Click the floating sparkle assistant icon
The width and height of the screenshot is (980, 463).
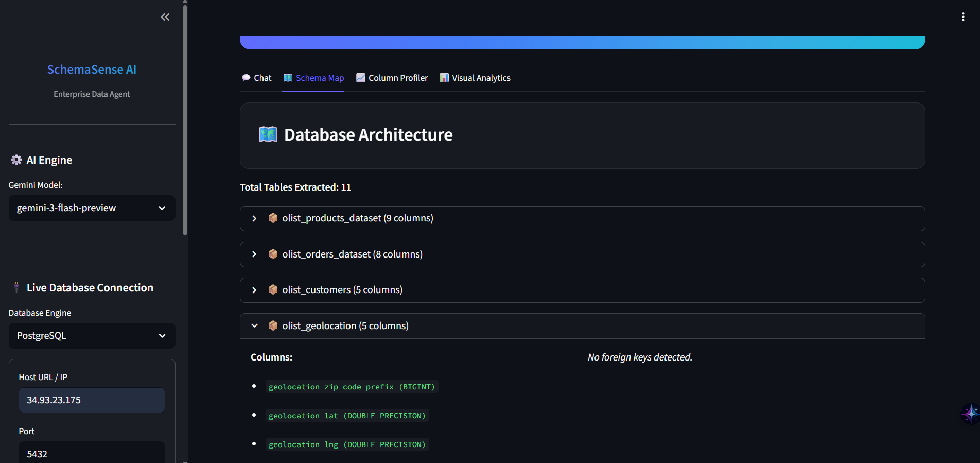click(x=970, y=414)
